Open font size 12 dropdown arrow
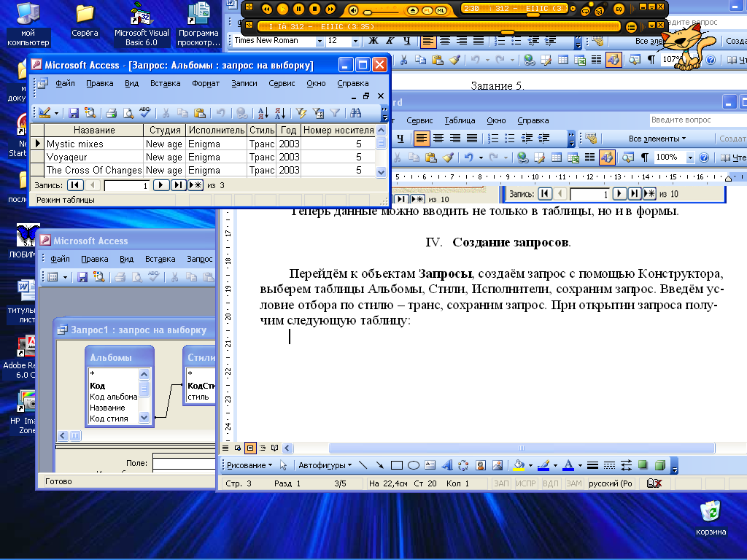 (x=355, y=42)
